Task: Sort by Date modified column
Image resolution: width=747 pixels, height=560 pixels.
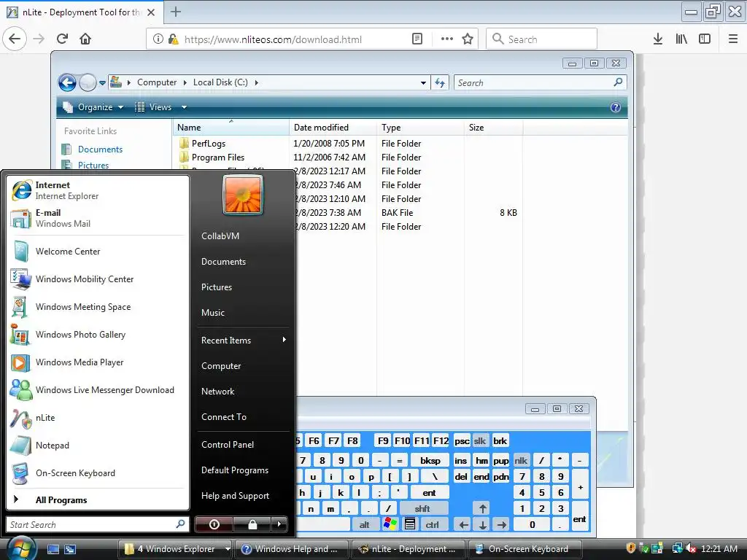Action: tap(333, 127)
